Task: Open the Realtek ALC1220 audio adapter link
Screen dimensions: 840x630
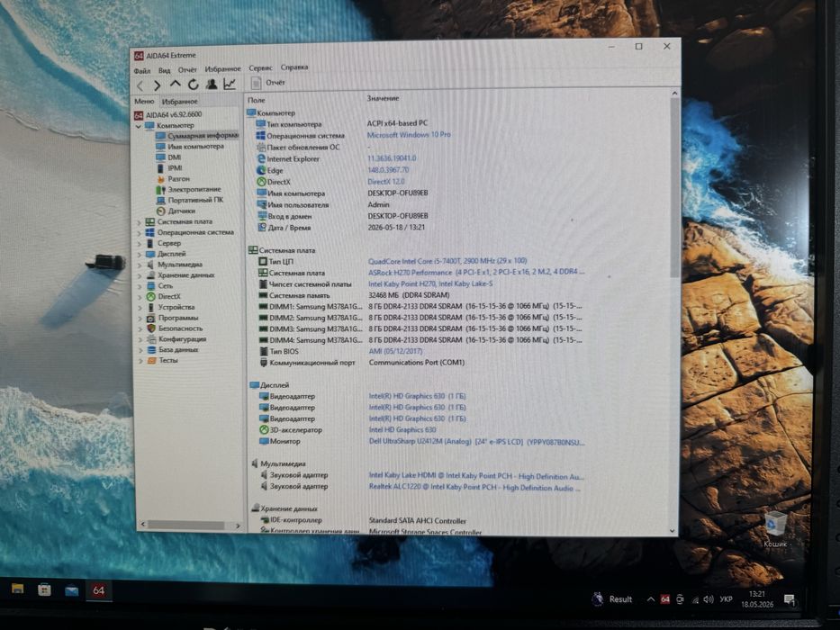Action: [x=474, y=488]
